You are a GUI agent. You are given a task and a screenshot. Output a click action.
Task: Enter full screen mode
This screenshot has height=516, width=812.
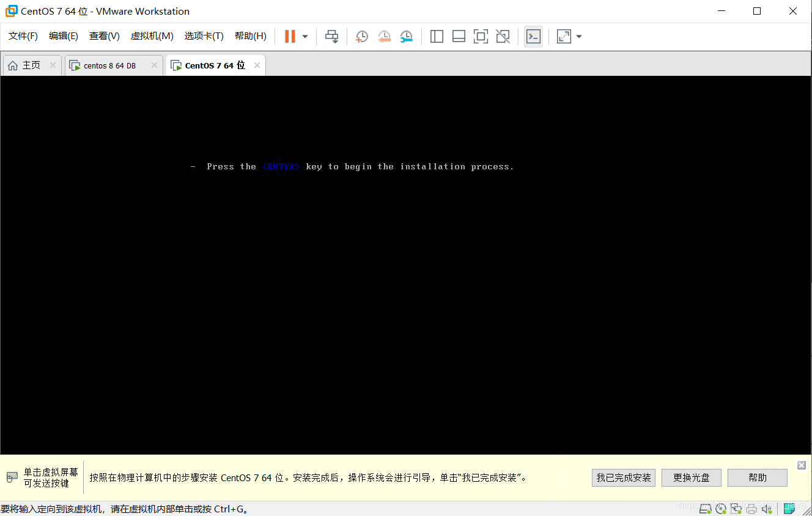click(481, 36)
